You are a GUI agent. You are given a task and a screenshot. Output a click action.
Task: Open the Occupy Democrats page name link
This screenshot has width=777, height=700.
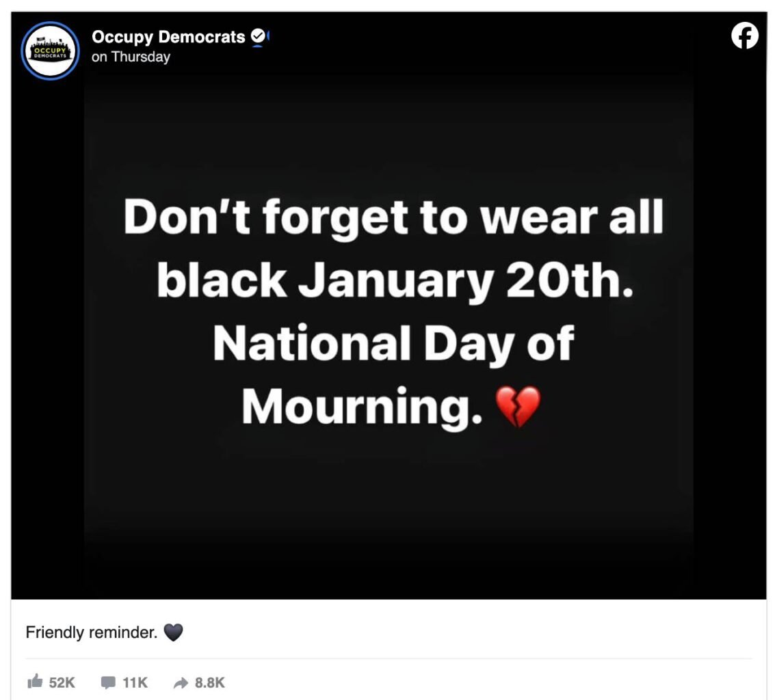coord(168,37)
